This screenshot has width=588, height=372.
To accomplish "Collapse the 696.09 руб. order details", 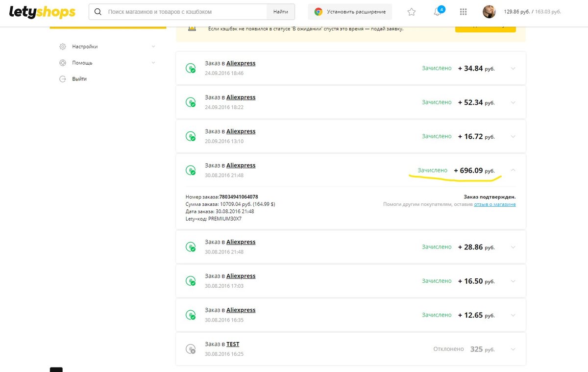I will click(x=513, y=170).
